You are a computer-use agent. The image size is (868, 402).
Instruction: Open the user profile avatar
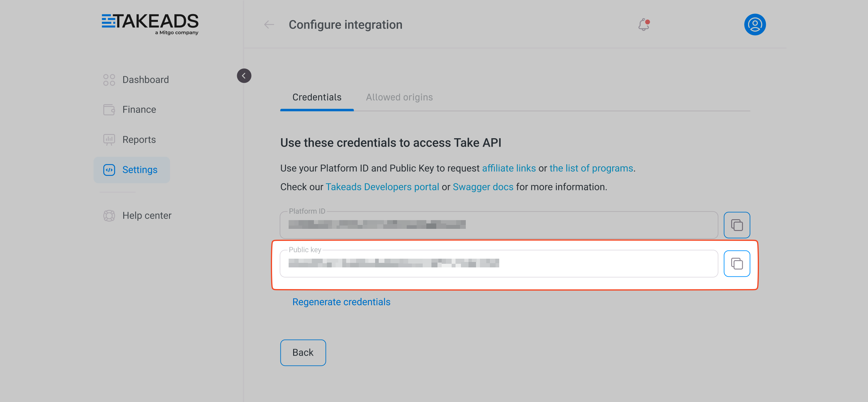pyautogui.click(x=754, y=25)
